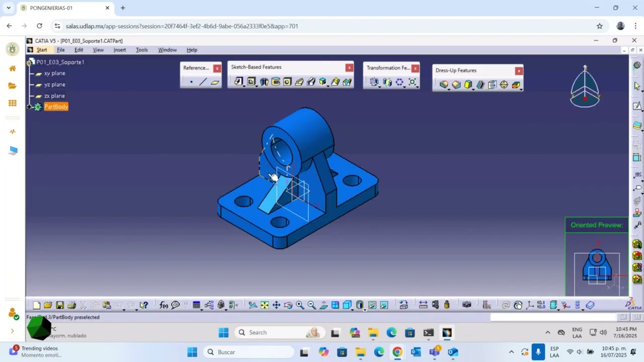This screenshot has width=644, height=362.
Task: Open the Edit menu
Action: [79, 50]
